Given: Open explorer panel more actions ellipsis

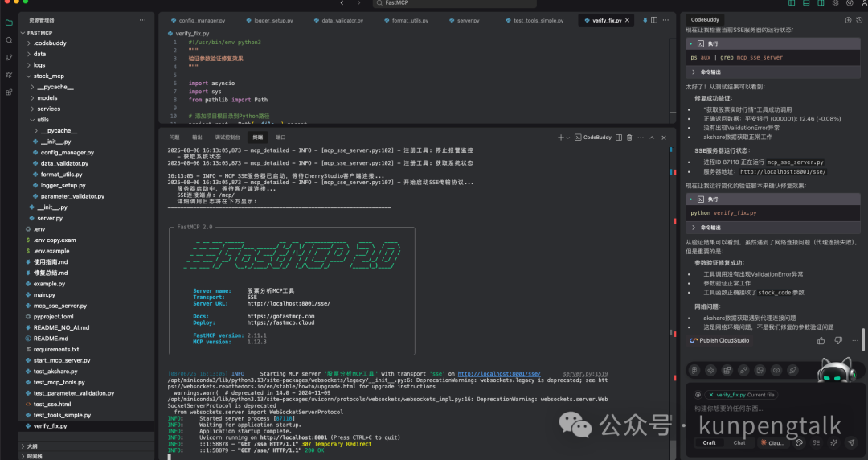Looking at the screenshot, I should click(x=143, y=20).
